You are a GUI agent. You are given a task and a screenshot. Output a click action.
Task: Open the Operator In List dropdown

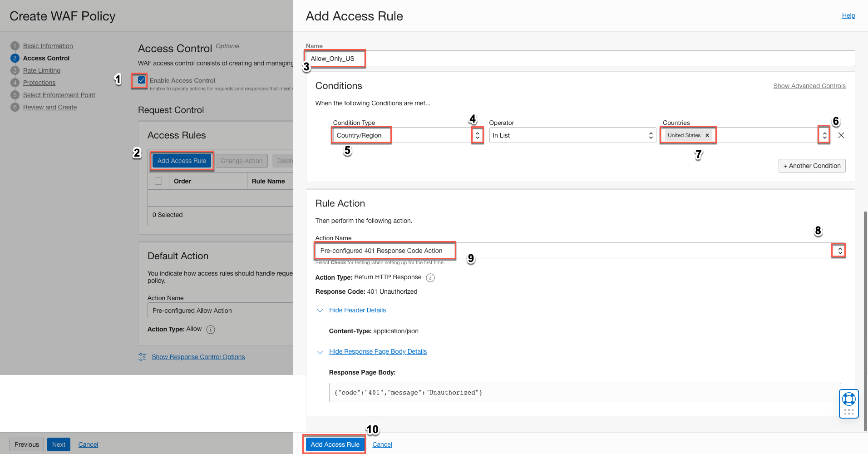coord(651,135)
